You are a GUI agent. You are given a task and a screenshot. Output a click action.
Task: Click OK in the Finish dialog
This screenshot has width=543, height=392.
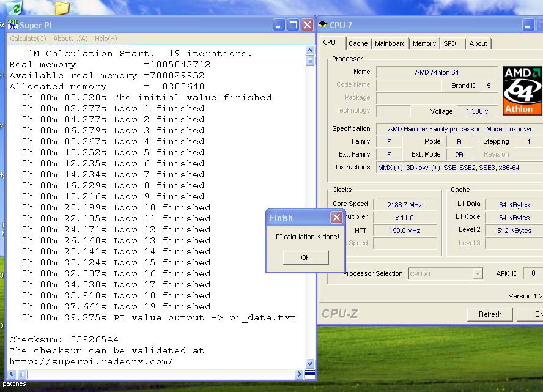point(306,257)
